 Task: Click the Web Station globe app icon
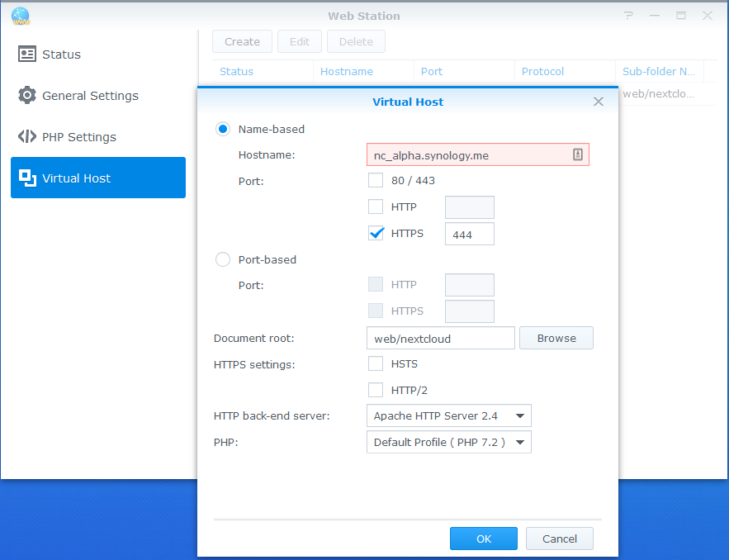point(21,16)
